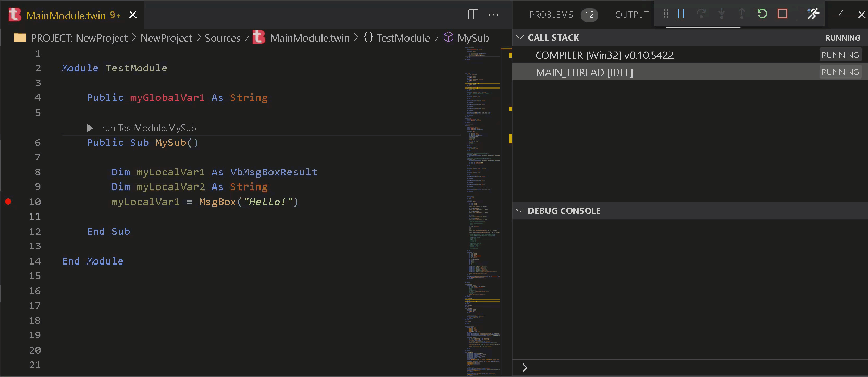Open TestModule breadcrumb segment
Viewport: 868px width, 377px height.
[403, 38]
